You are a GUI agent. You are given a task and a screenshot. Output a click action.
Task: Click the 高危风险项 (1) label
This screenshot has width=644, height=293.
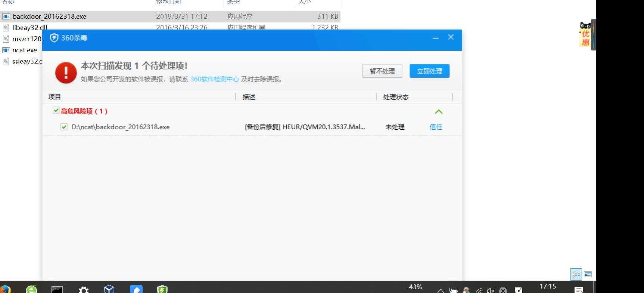click(x=84, y=111)
